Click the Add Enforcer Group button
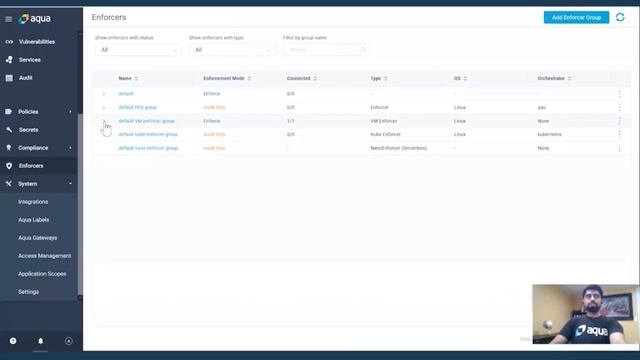Viewport: 640px width, 360px height. point(576,17)
